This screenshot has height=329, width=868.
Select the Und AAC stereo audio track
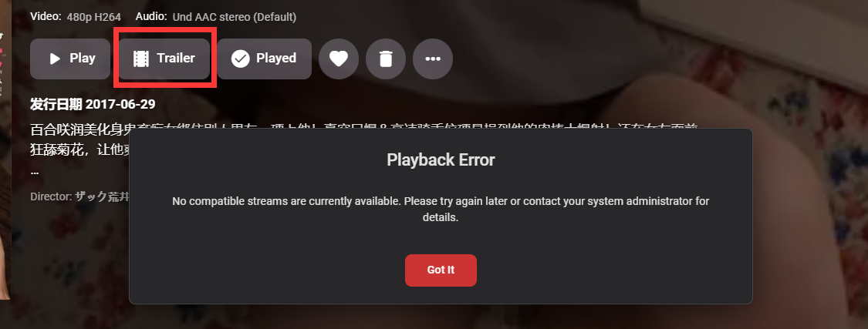point(234,17)
